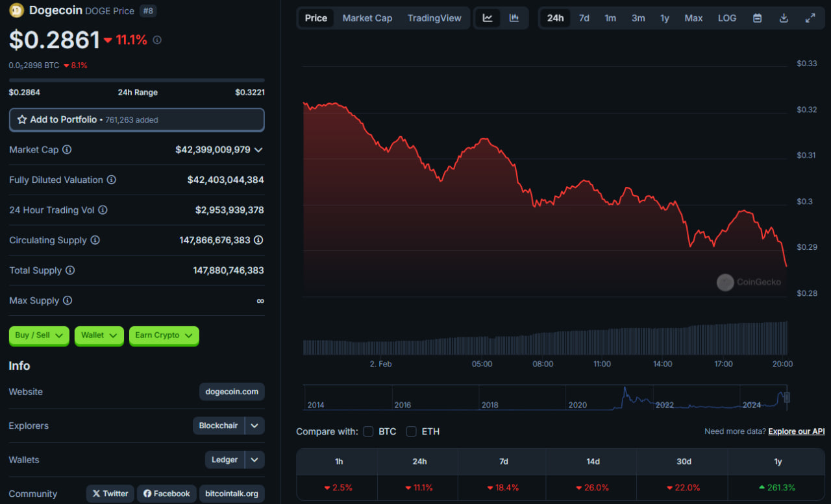This screenshot has height=504, width=831.
Task: Click the #8 rank badge
Action: pos(147,11)
